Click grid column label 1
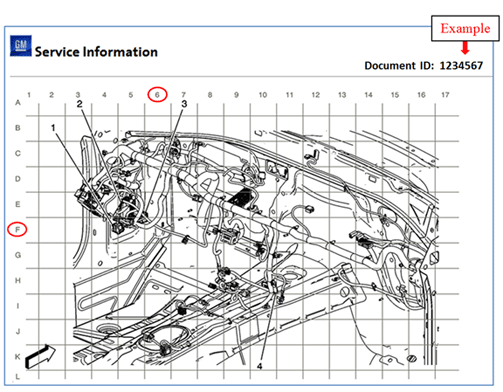Image resolution: width=503 pixels, height=392 pixels. pyautogui.click(x=29, y=95)
